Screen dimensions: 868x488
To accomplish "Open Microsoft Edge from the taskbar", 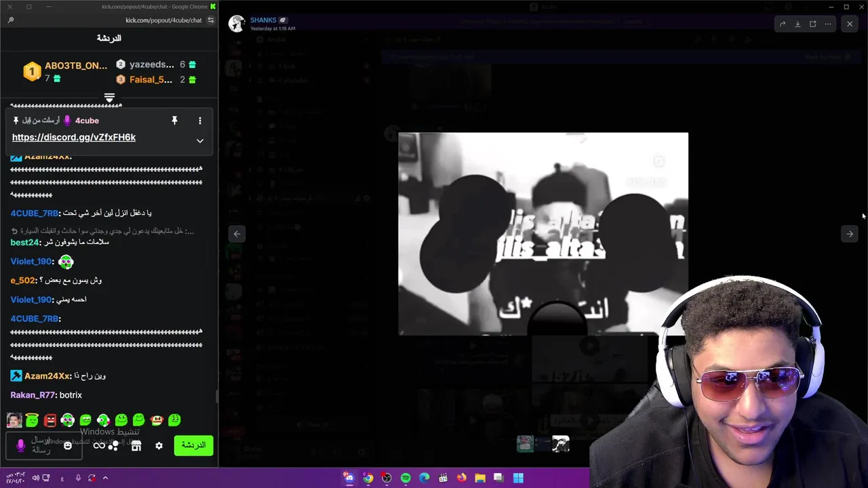I will coord(425,478).
